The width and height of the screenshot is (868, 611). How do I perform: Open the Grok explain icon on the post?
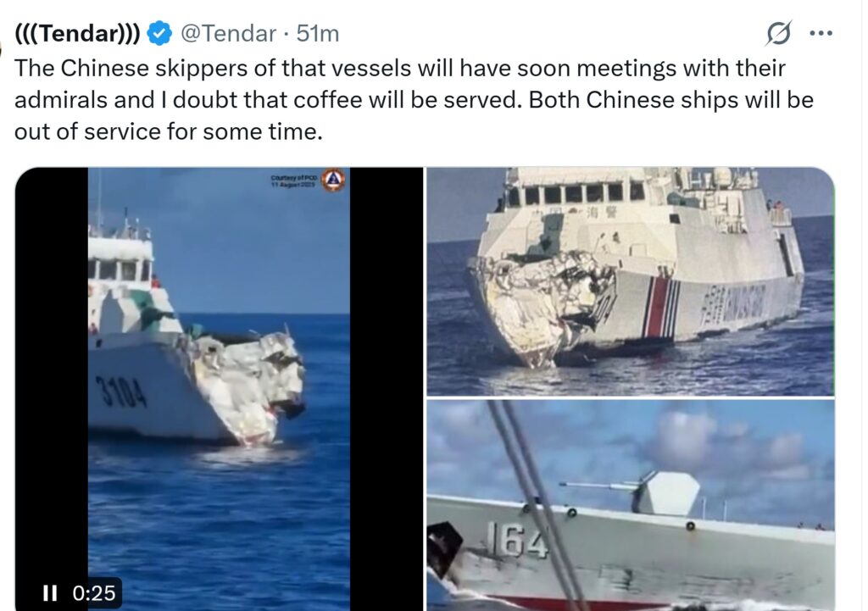(x=778, y=33)
